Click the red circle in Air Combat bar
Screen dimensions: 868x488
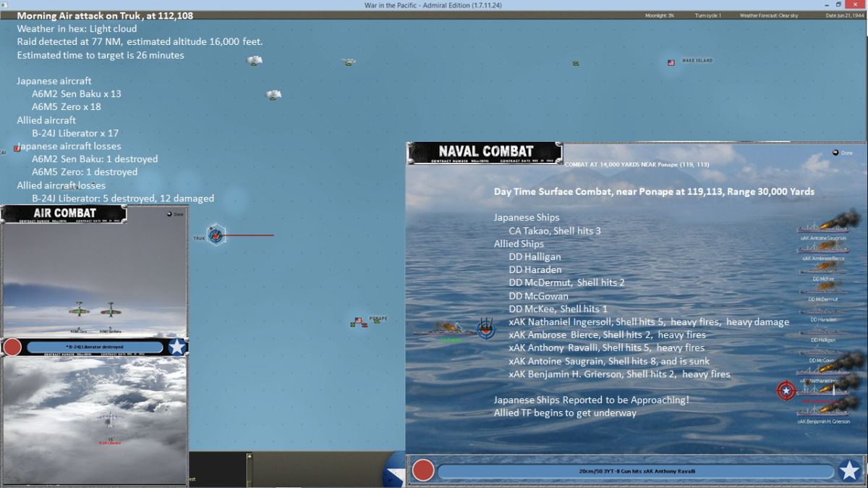pyautogui.click(x=12, y=347)
